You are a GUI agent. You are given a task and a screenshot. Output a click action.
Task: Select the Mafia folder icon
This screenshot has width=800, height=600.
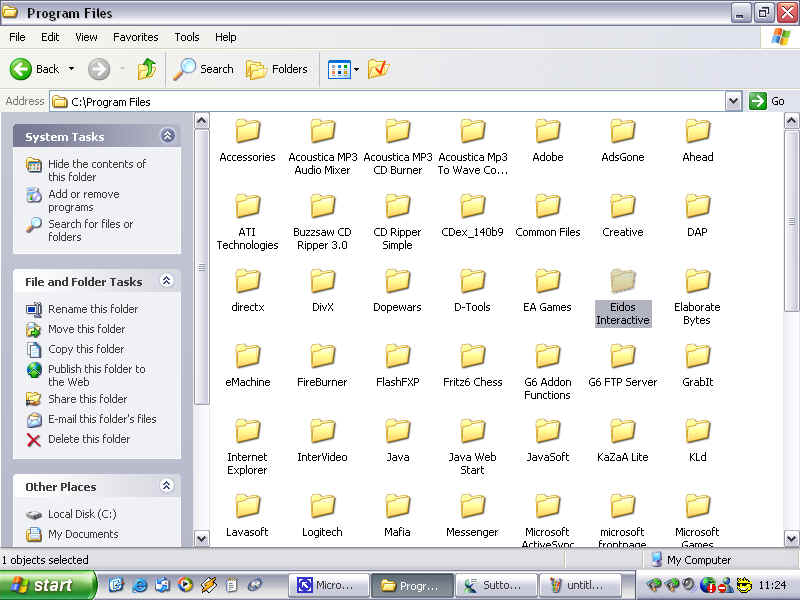tap(397, 506)
